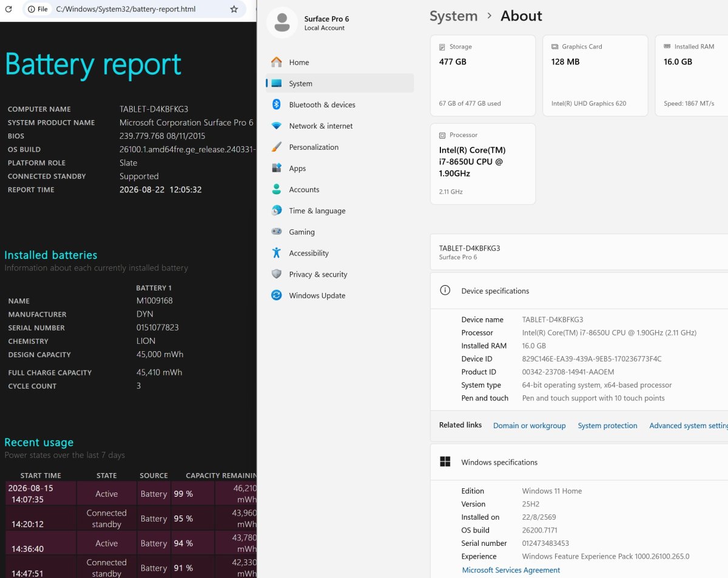This screenshot has width=728, height=578.
Task: Open the Home settings page icon
Action: [x=277, y=62]
